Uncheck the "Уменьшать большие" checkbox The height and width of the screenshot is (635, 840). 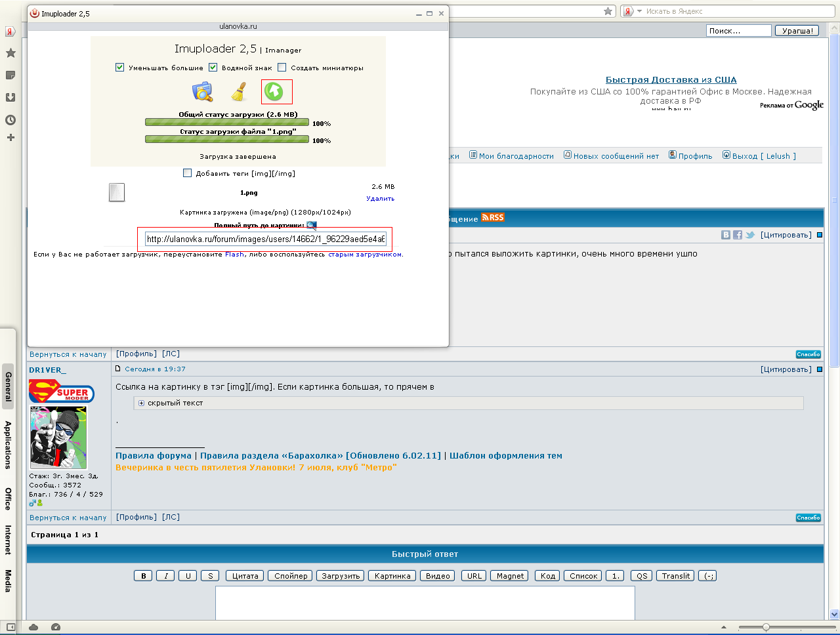[x=120, y=68]
